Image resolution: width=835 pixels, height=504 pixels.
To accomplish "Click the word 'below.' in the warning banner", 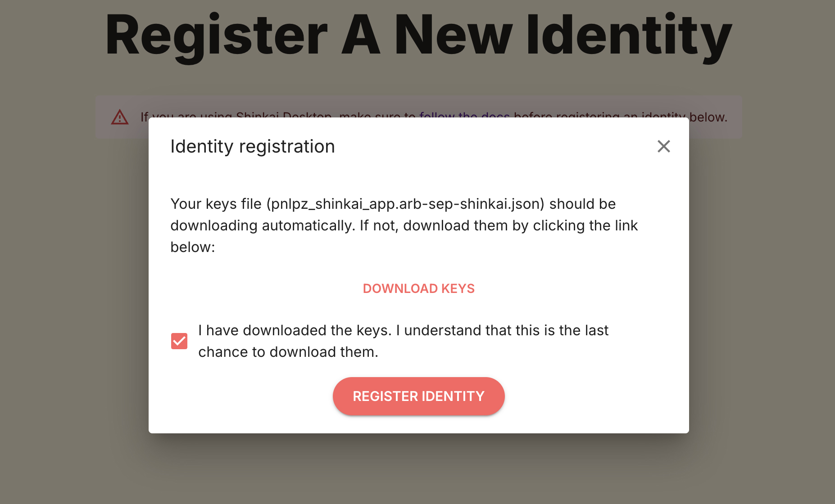I will point(708,117).
